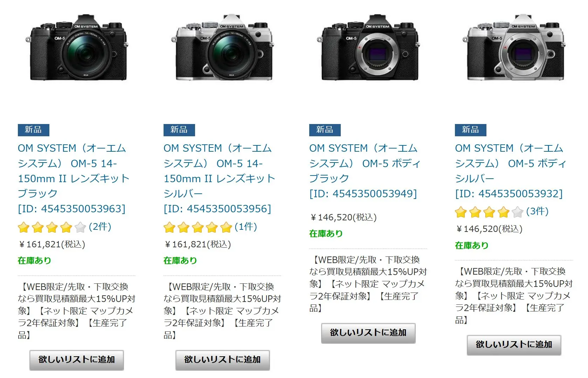Open silver OM-5 body product image
The width and height of the screenshot is (588, 378).
(x=514, y=48)
